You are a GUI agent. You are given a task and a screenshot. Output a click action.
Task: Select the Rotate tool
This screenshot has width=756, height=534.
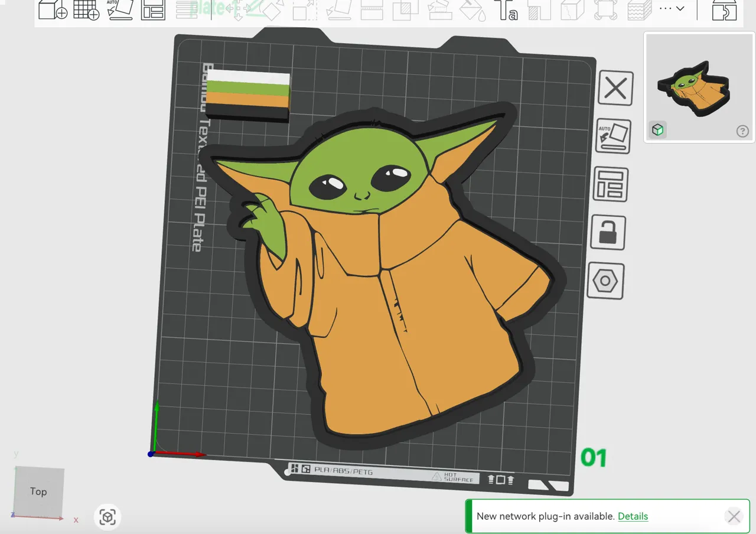pyautogui.click(x=271, y=9)
